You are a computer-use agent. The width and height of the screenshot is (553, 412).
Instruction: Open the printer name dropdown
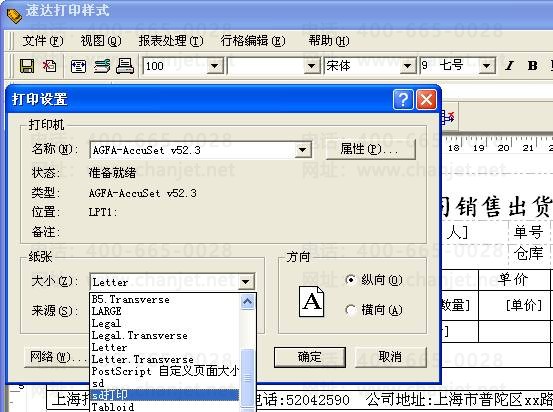click(302, 150)
